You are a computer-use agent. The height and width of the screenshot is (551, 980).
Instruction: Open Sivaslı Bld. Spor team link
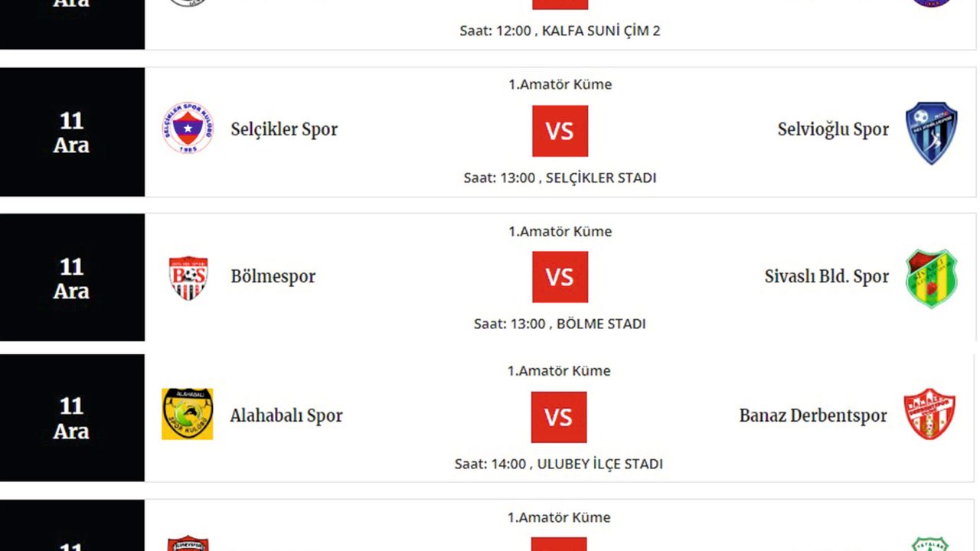pos(827,276)
